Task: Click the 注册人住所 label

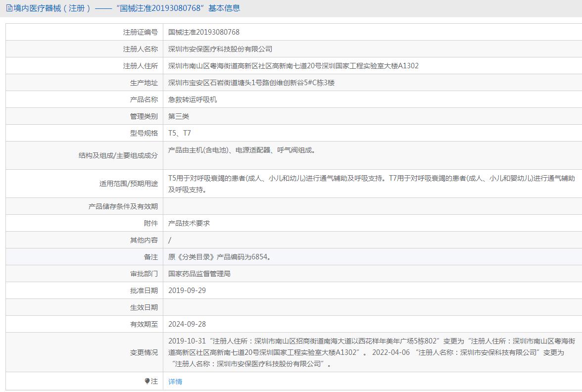Action: coord(141,66)
